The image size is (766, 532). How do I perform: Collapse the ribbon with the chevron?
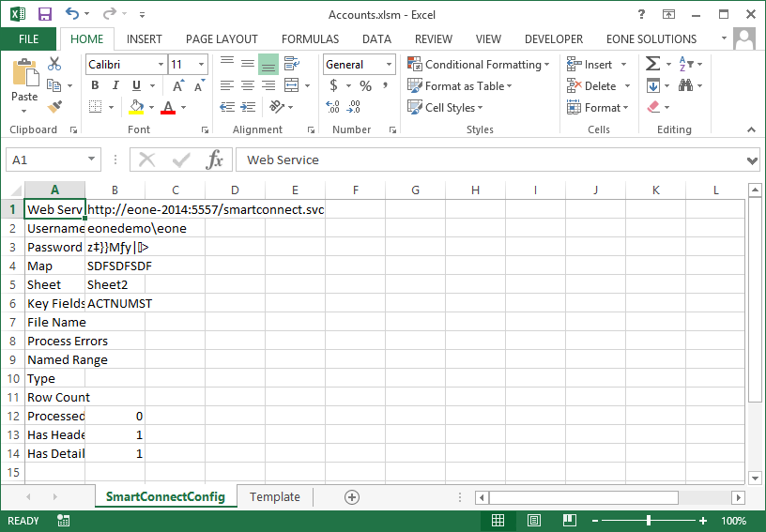click(751, 129)
